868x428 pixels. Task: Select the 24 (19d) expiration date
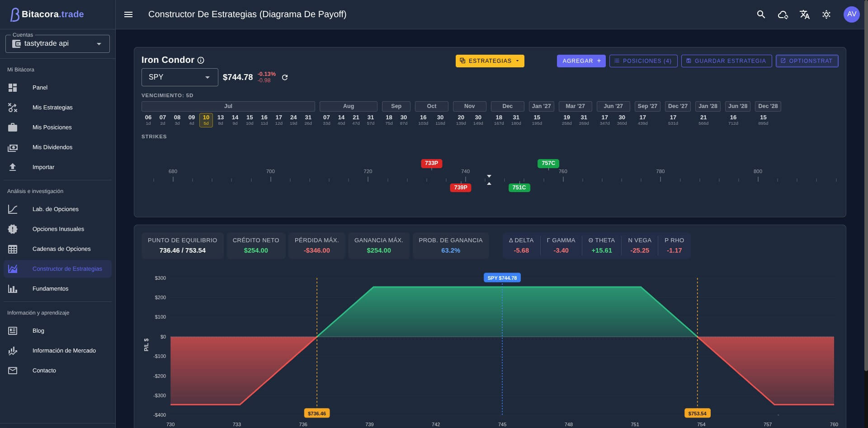pos(293,120)
